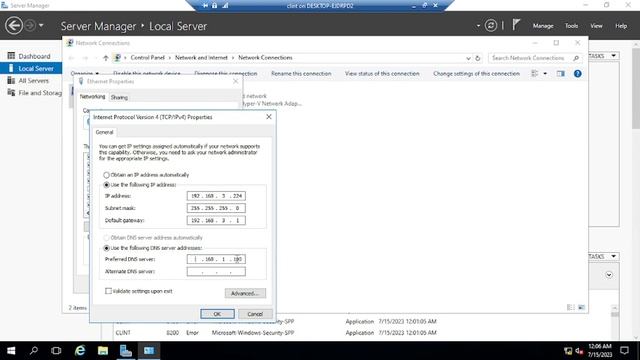The image size is (640, 360).
Task: Select the General tab in IPv4 Properties
Action: coord(104,132)
